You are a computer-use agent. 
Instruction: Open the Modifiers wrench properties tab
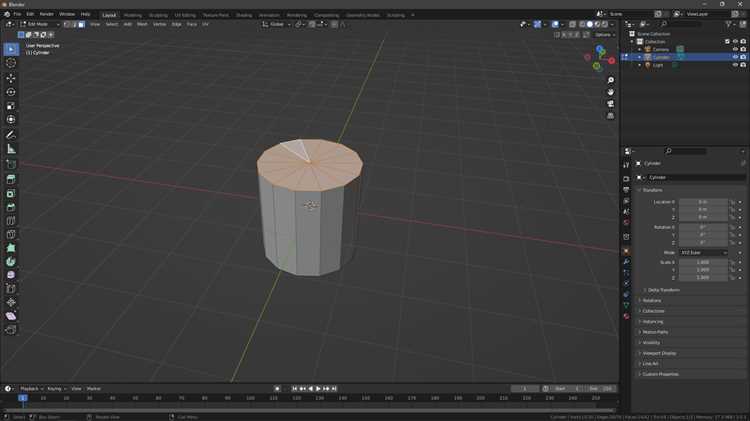626,262
